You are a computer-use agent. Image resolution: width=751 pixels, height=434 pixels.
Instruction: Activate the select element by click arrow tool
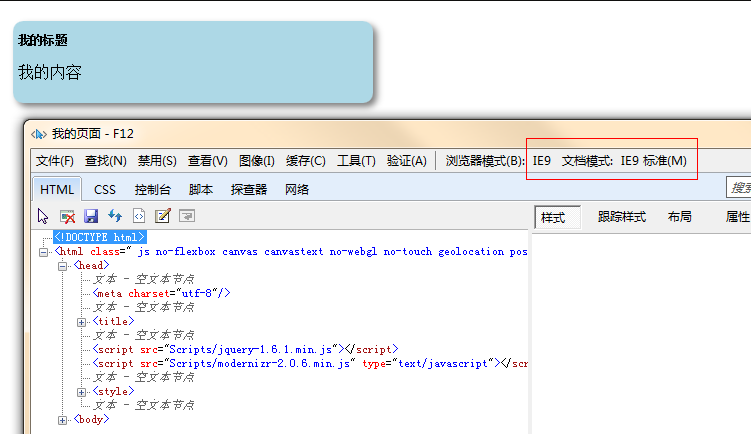[43, 216]
